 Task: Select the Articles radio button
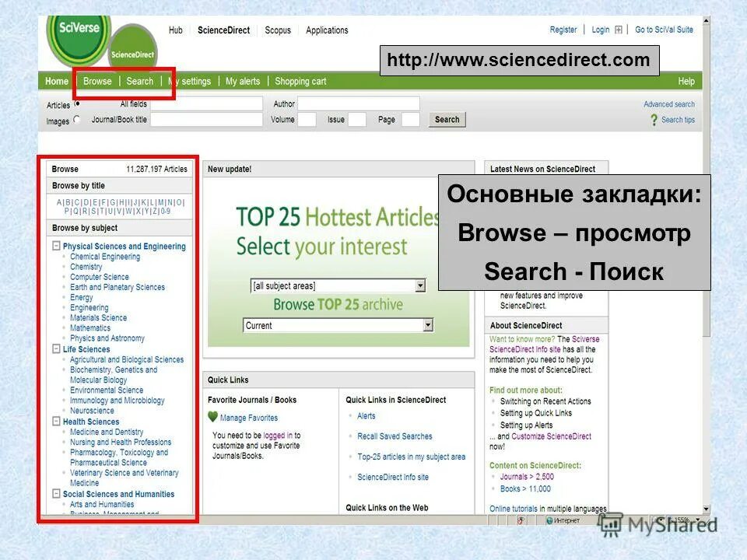[77, 103]
